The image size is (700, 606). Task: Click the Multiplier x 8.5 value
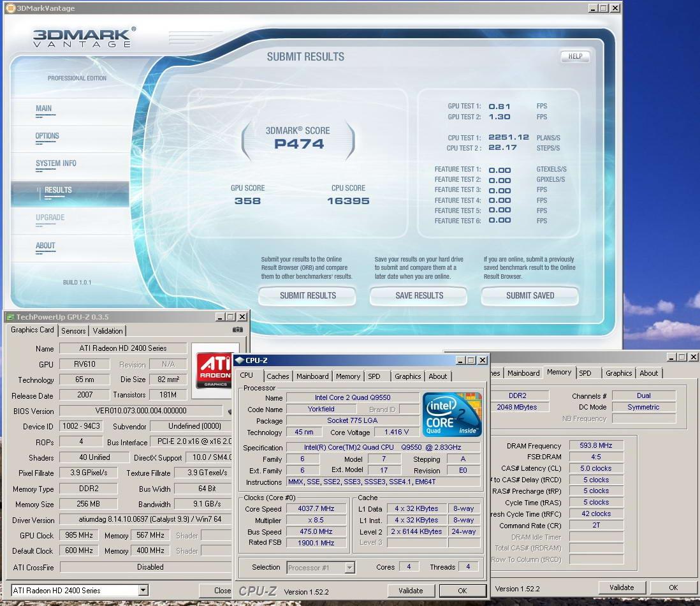[x=316, y=521]
